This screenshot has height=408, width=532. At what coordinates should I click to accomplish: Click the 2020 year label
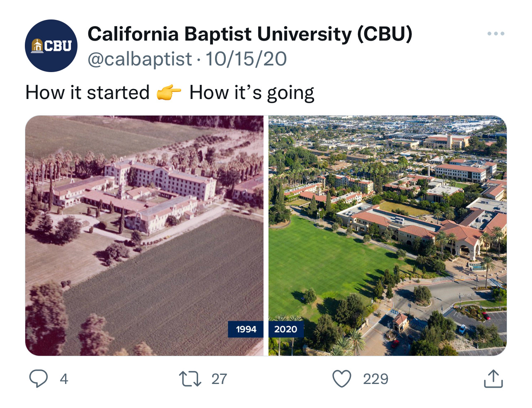tap(286, 329)
